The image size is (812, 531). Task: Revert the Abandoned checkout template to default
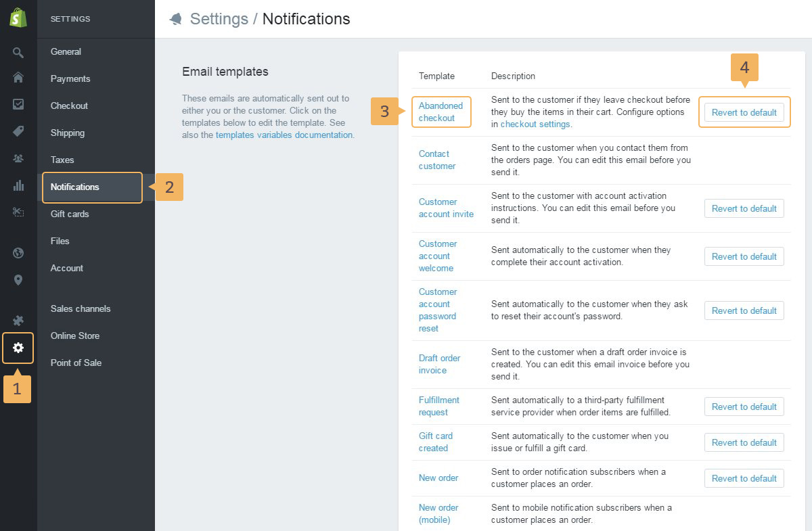(x=744, y=112)
